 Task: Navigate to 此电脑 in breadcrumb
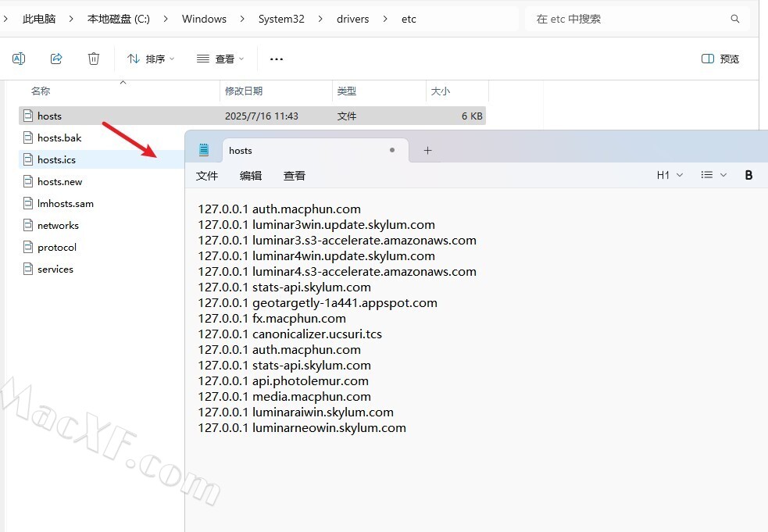39,19
